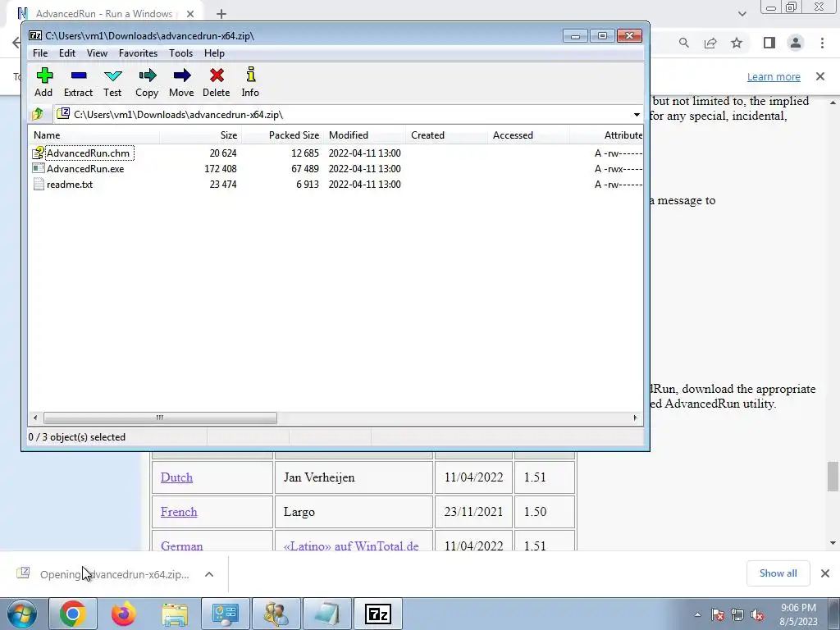
Task: Click Chrome icon in taskbar
Action: pyautogui.click(x=73, y=614)
